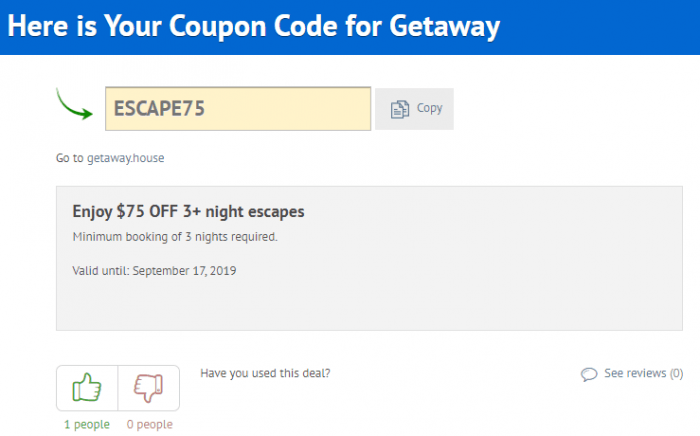The width and height of the screenshot is (700, 436).
Task: Open the getaway.house link
Action: point(125,158)
